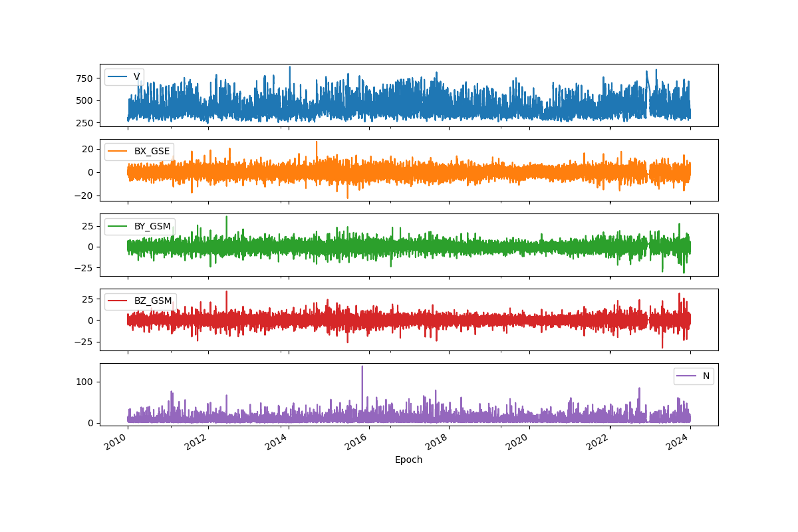Click the red line swatch beside BZ_GSM
Viewport: 798px width, 532px height.
pos(118,299)
